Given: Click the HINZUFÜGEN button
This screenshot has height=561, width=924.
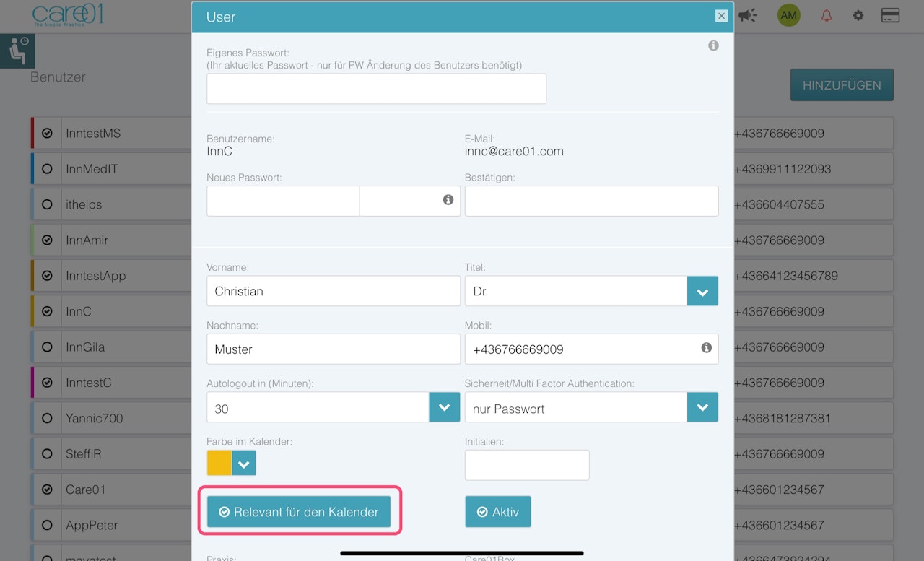Looking at the screenshot, I should [842, 85].
